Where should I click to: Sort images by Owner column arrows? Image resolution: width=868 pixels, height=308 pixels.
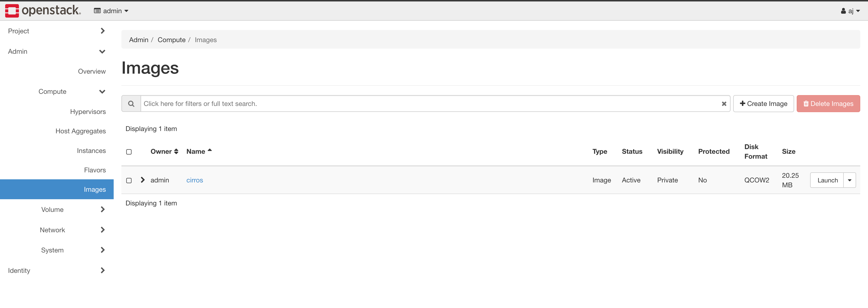pos(176,152)
